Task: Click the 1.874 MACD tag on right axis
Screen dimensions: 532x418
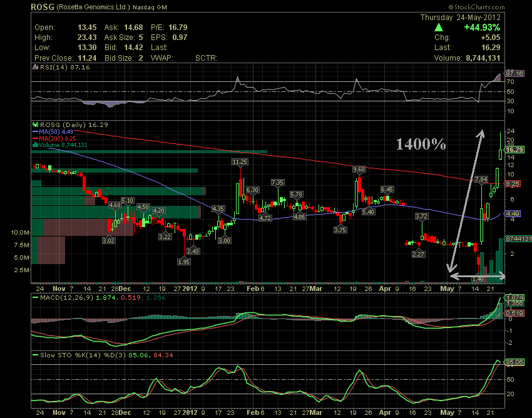Action: 514,298
